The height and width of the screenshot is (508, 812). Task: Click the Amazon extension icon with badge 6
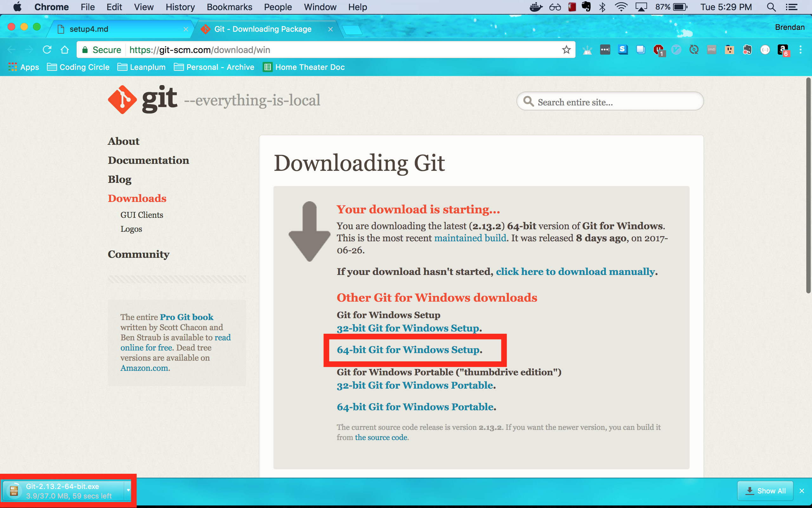[783, 50]
